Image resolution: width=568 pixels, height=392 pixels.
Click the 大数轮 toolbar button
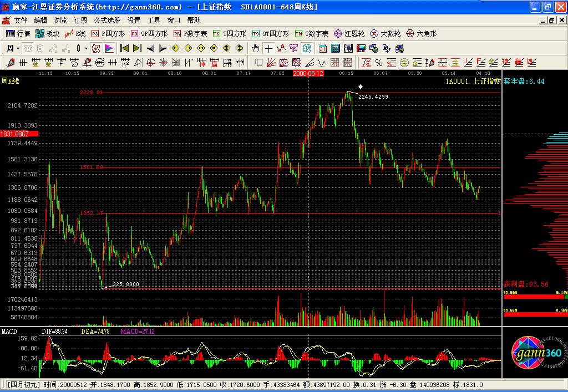click(385, 34)
